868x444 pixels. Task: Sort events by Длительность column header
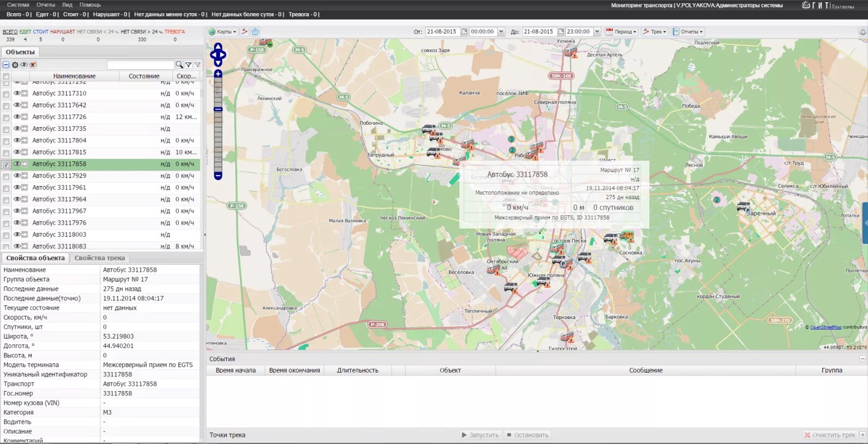pyautogui.click(x=358, y=370)
